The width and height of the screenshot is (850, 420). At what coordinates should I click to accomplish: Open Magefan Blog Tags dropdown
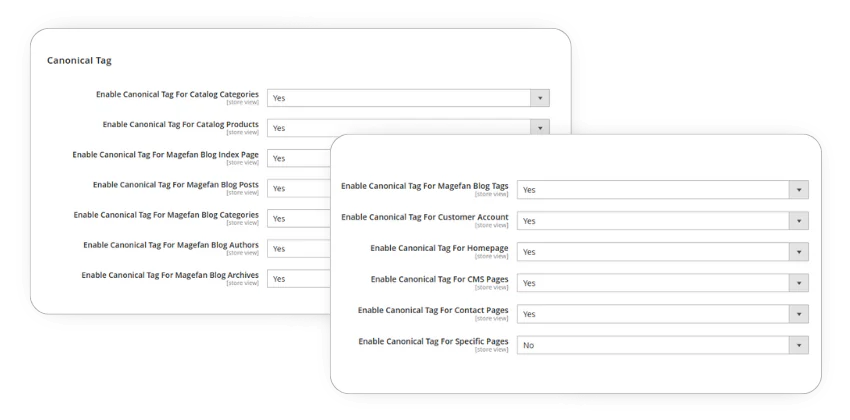tap(662, 190)
